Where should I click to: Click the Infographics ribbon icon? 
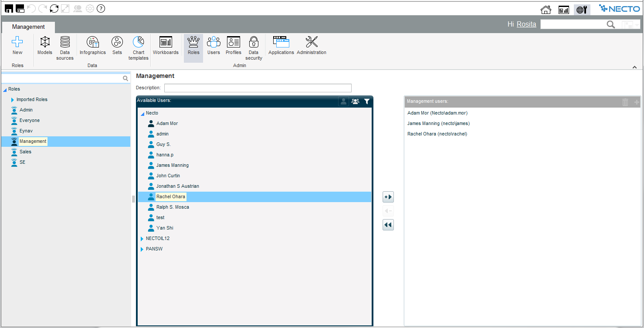92,45
